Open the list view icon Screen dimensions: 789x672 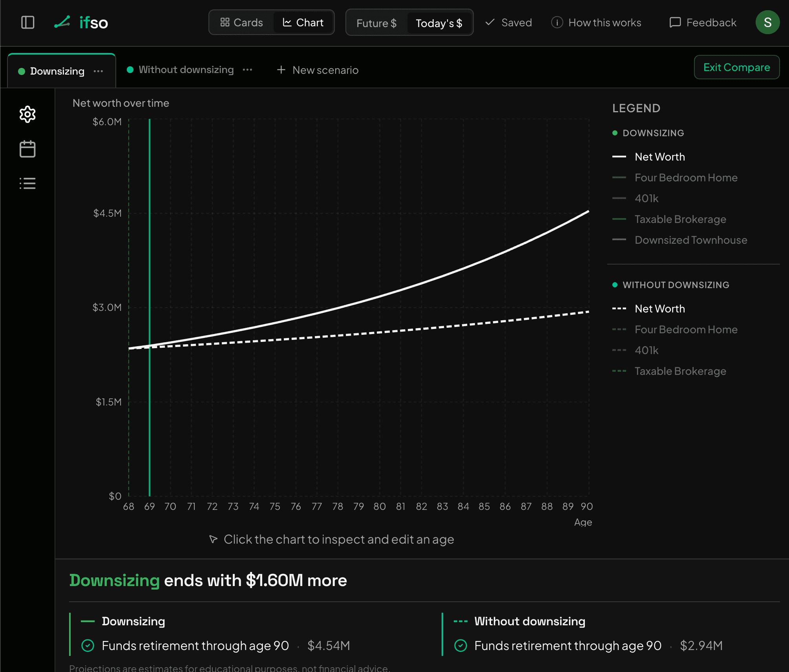(27, 183)
